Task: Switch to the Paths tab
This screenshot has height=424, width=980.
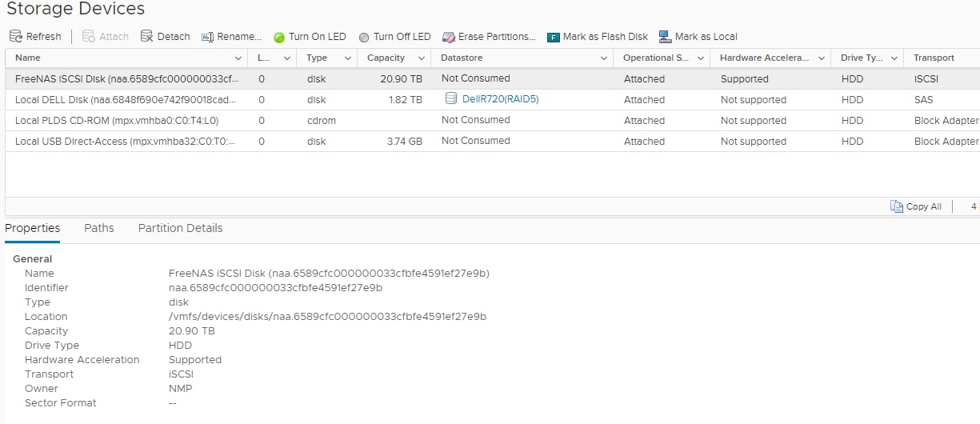Action: (99, 228)
